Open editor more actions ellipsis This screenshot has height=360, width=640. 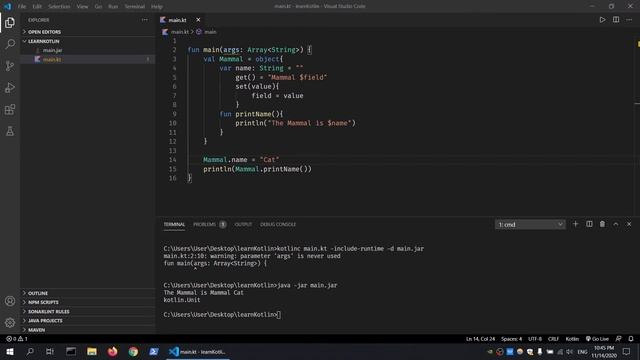coord(629,20)
